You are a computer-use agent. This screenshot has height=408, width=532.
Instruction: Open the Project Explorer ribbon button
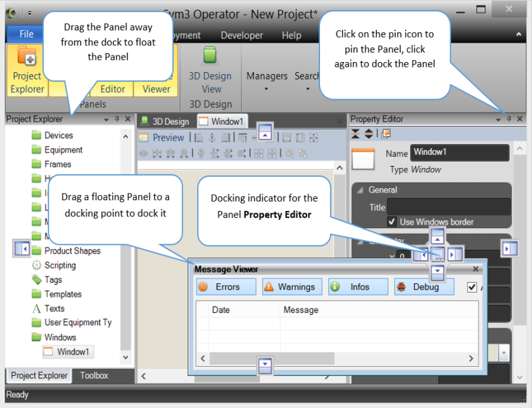pos(27,71)
